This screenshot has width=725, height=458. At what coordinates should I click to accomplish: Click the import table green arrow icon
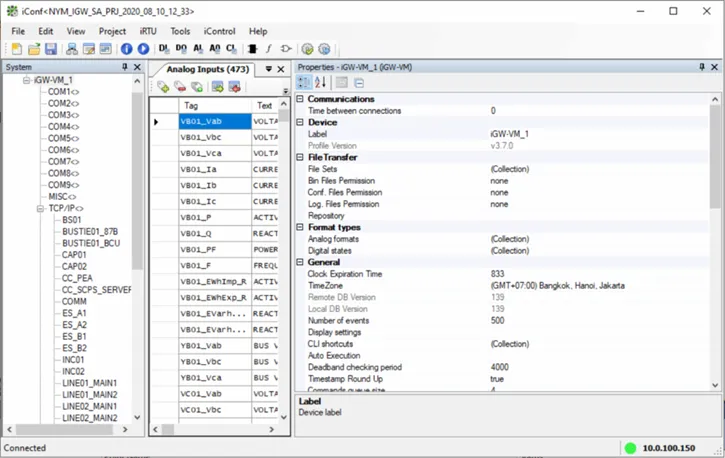[x=218, y=87]
